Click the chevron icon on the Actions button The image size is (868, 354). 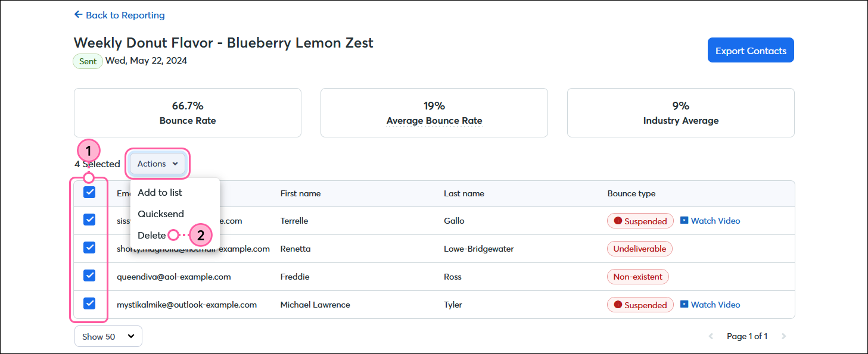coord(175,164)
